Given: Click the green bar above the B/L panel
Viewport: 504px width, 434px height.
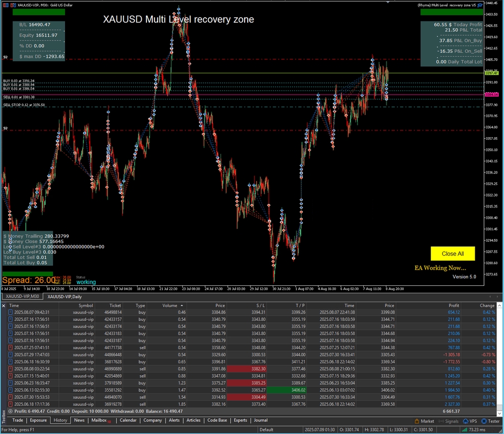Looking at the screenshot, I should point(34,12).
